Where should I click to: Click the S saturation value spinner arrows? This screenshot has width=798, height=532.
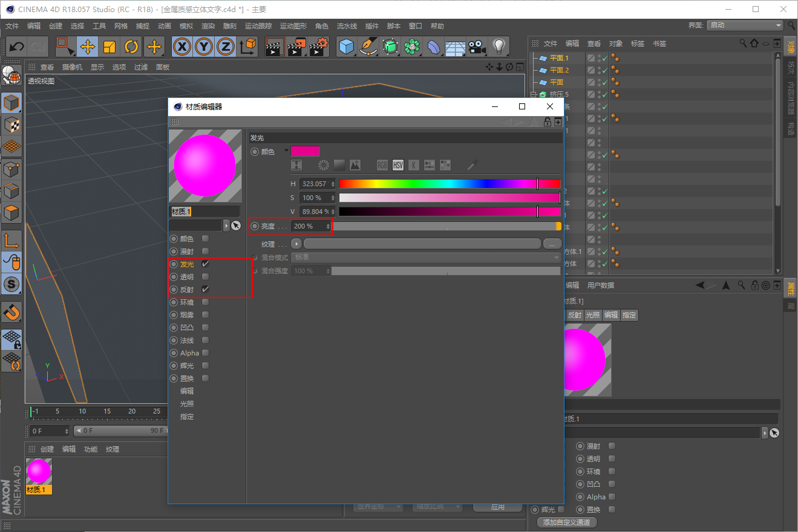point(332,198)
